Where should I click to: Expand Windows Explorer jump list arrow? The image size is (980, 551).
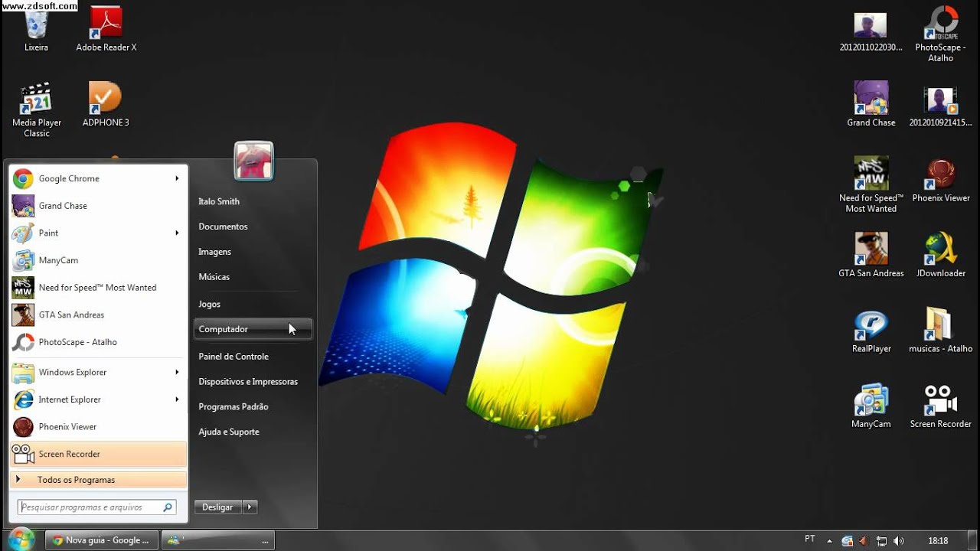[177, 372]
